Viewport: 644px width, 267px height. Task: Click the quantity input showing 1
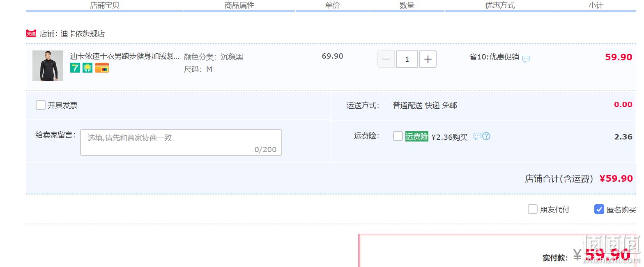[x=407, y=59]
